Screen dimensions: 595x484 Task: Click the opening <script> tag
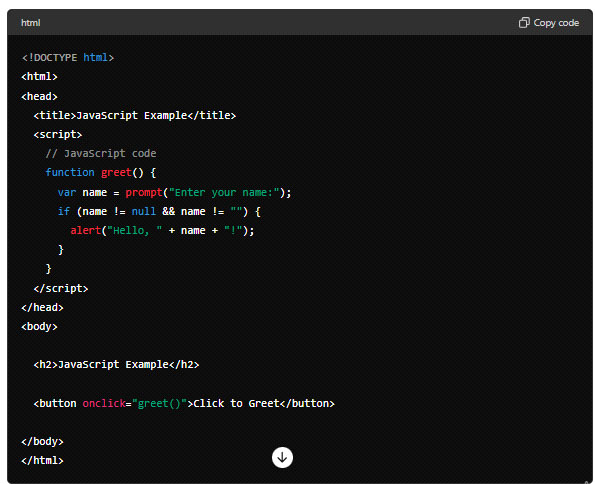pos(58,134)
